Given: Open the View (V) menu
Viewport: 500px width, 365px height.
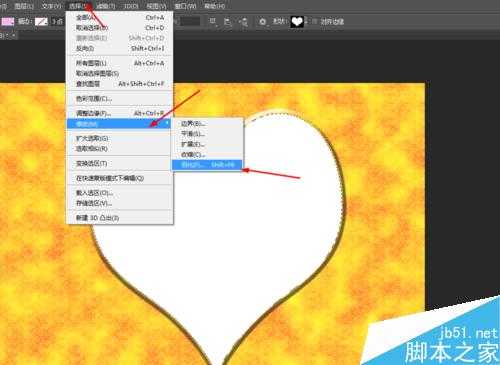Looking at the screenshot, I should (x=156, y=6).
